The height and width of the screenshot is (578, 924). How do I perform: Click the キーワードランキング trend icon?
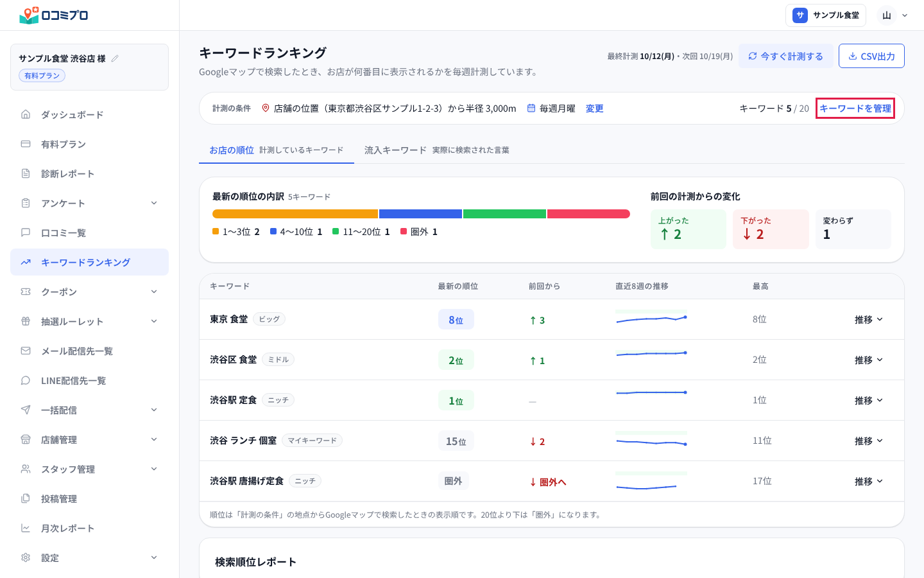pyautogui.click(x=26, y=262)
